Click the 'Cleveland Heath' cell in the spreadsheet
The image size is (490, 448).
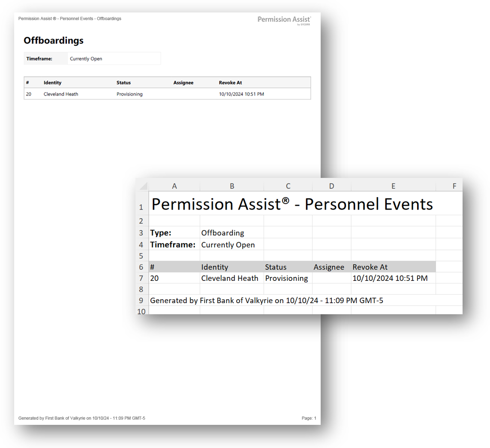[230, 278]
